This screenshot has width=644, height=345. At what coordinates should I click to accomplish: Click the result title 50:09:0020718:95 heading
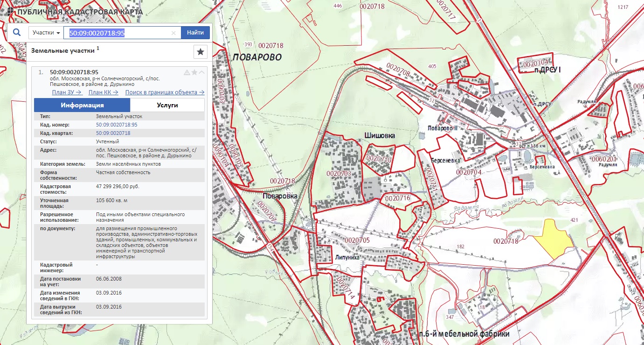(74, 72)
